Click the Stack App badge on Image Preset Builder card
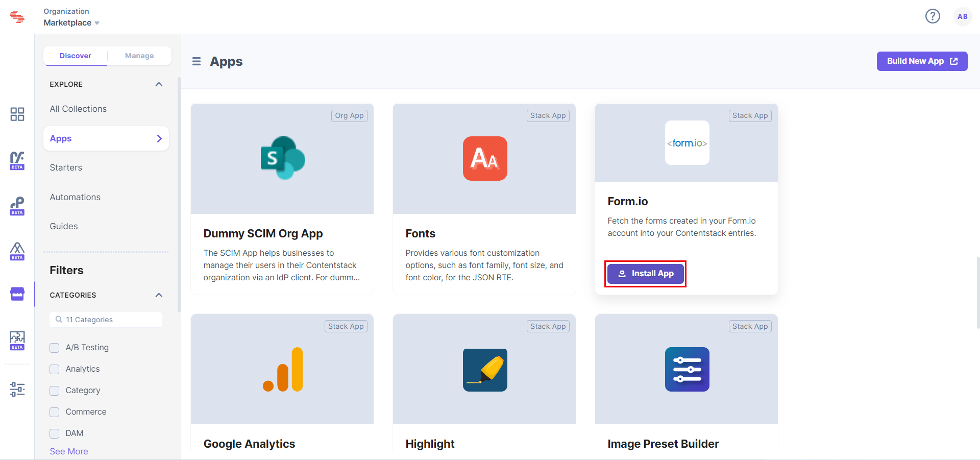The height and width of the screenshot is (460, 980). click(750, 326)
